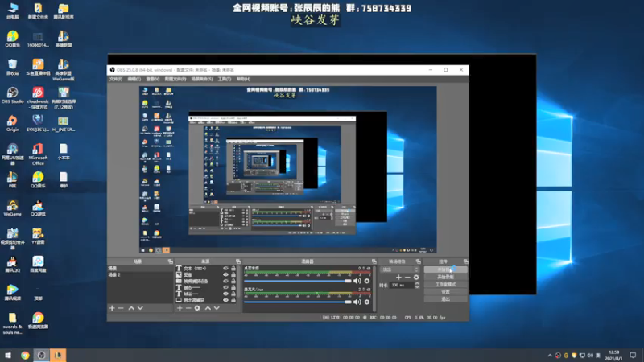The width and height of the screenshot is (644, 362).
Task: Open the Windows Start menu
Action: [8, 355]
